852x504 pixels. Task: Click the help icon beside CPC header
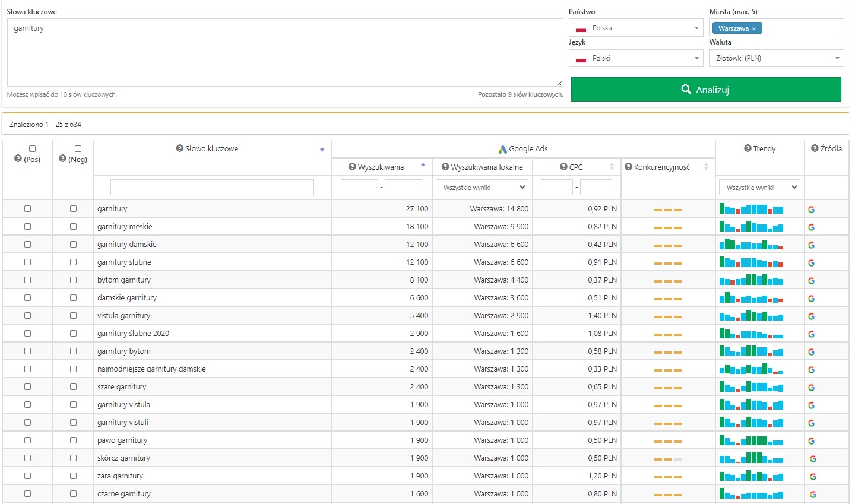pyautogui.click(x=563, y=167)
